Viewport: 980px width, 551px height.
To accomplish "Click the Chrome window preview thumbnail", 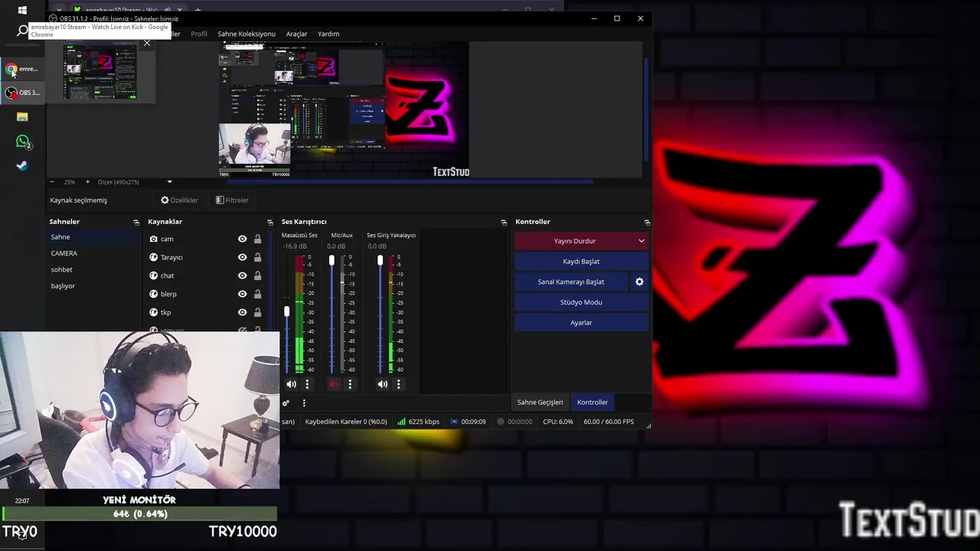I will pyautogui.click(x=100, y=71).
